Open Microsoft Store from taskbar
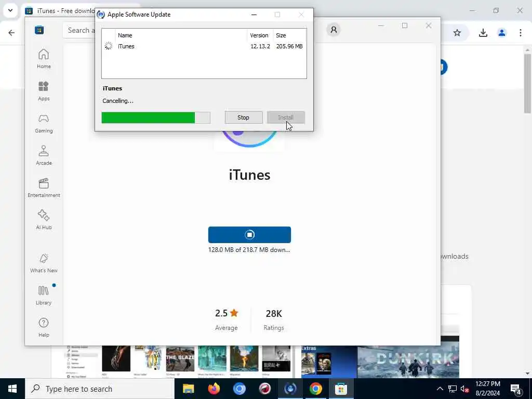Image resolution: width=532 pixels, height=399 pixels. click(341, 389)
